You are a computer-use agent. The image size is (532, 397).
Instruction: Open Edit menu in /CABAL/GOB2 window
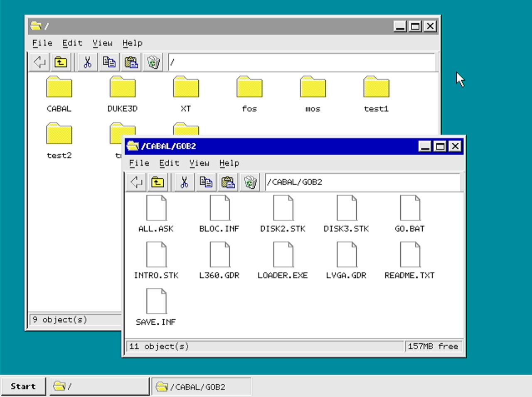[x=169, y=163]
